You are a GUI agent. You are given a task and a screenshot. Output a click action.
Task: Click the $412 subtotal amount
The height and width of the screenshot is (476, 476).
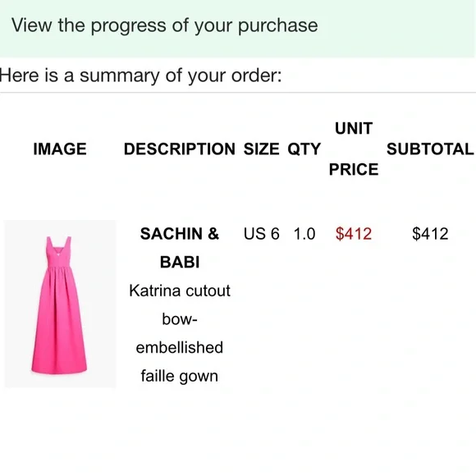430,234
